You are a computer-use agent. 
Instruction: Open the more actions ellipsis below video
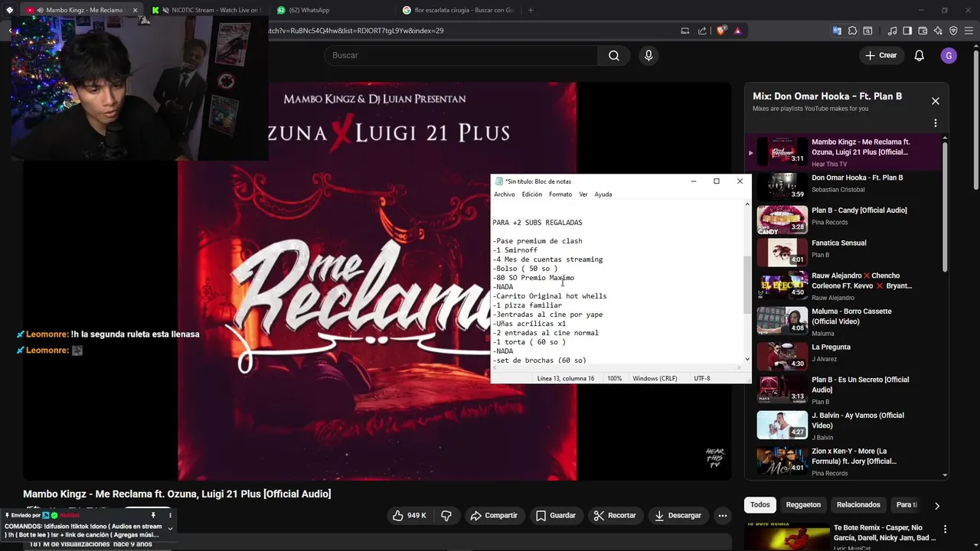pyautogui.click(x=722, y=516)
